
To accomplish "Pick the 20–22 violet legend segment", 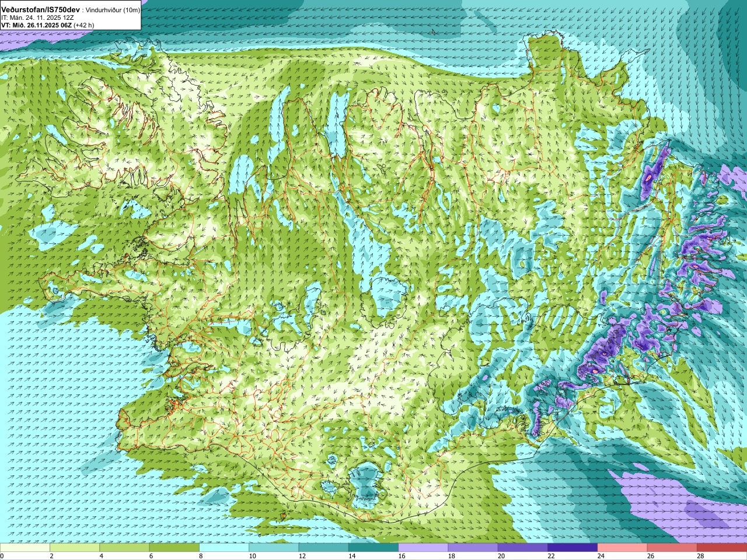I will [523, 548].
